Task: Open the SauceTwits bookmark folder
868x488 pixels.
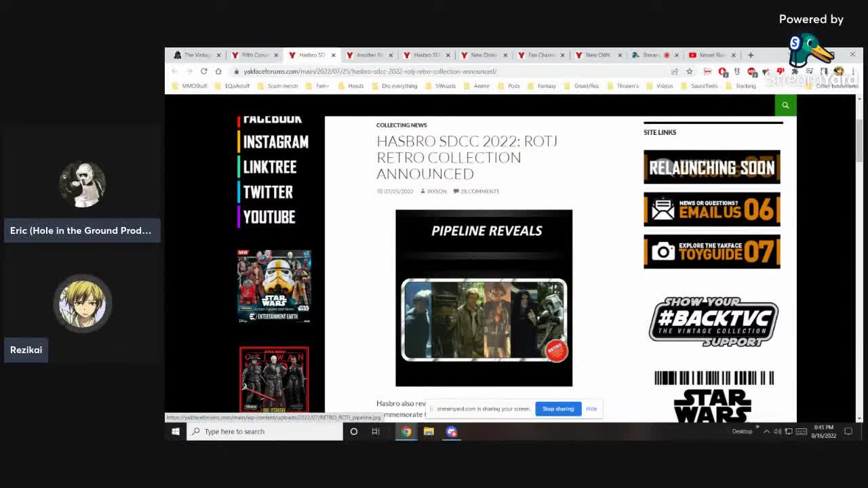Action: 698,86
